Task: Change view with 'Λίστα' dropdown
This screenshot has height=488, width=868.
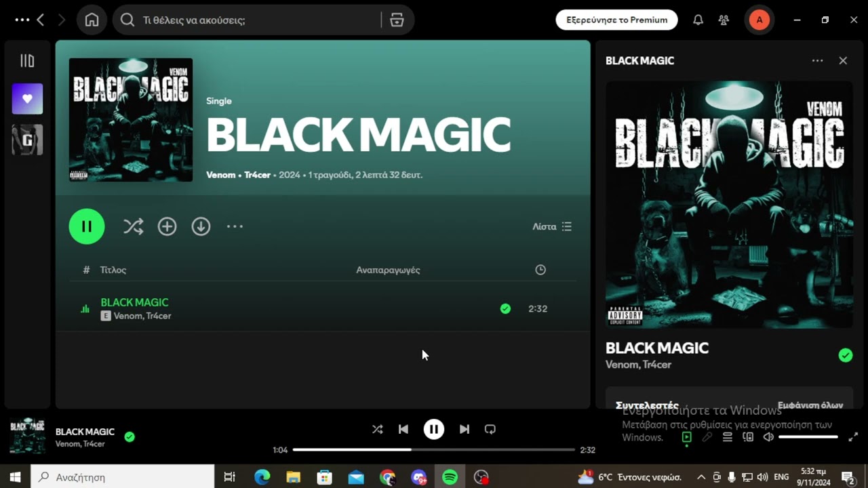Action: coord(552,226)
